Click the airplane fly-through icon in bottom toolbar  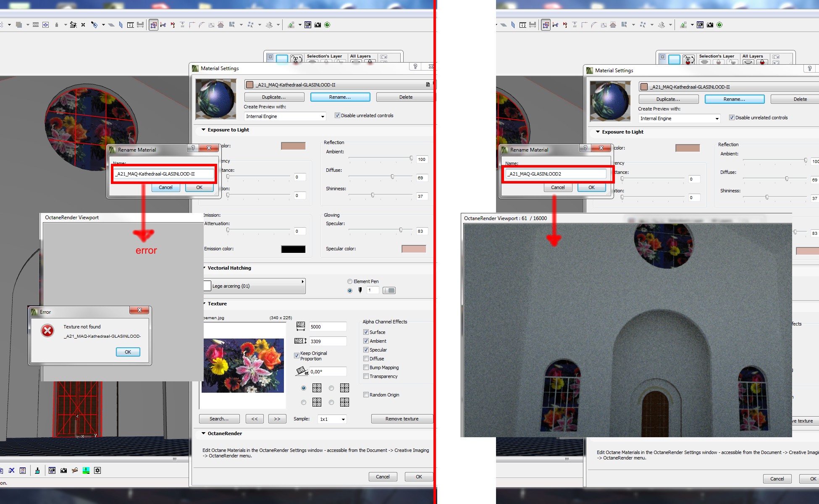pos(75,470)
